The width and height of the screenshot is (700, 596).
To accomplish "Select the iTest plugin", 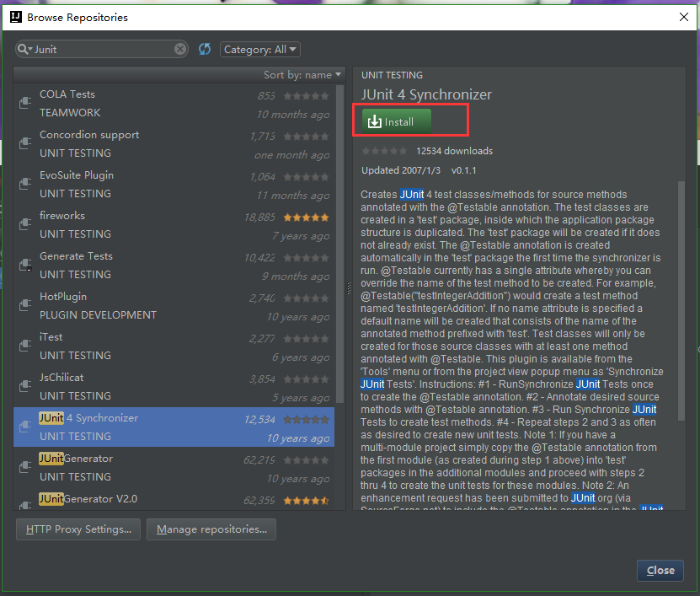I will [174, 346].
